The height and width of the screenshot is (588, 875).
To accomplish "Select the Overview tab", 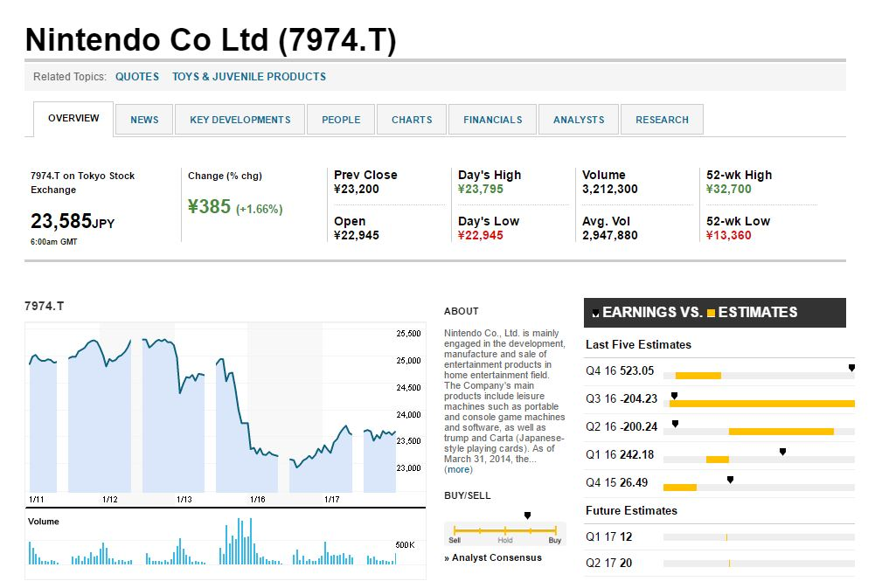I will (x=73, y=119).
